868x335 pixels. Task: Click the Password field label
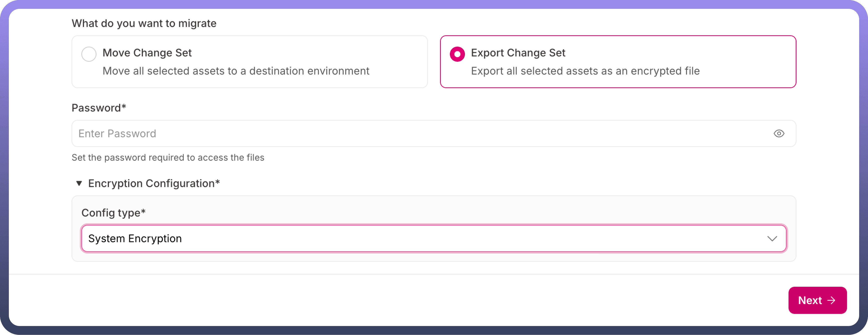[99, 108]
